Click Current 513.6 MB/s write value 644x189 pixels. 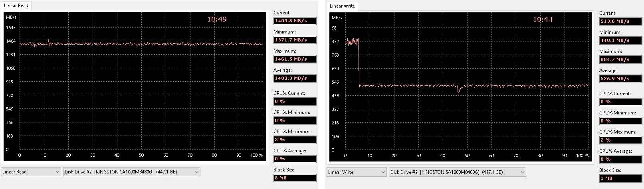click(x=620, y=21)
